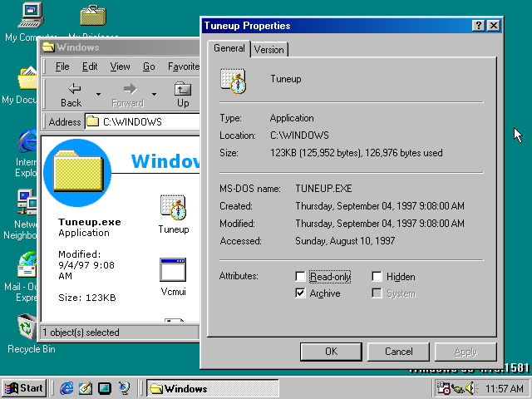Enable the Read-only attribute checkbox

[x=300, y=277]
